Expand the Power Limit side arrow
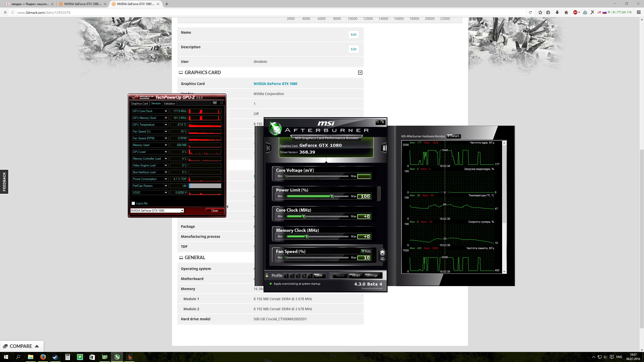Screen dimensions: 644x362 pos(379,194)
